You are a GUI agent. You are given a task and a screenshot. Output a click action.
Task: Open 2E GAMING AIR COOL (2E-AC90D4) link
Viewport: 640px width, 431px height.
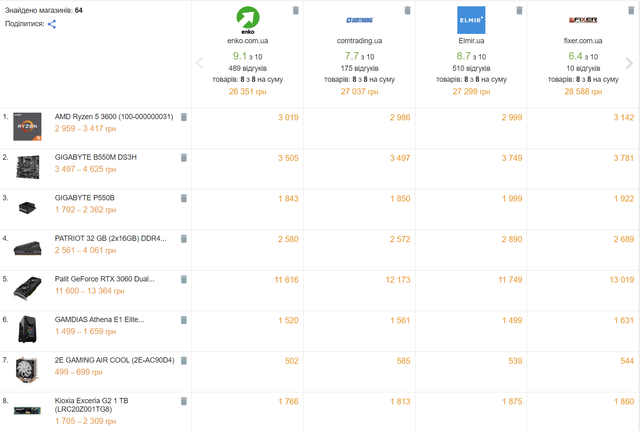point(114,360)
